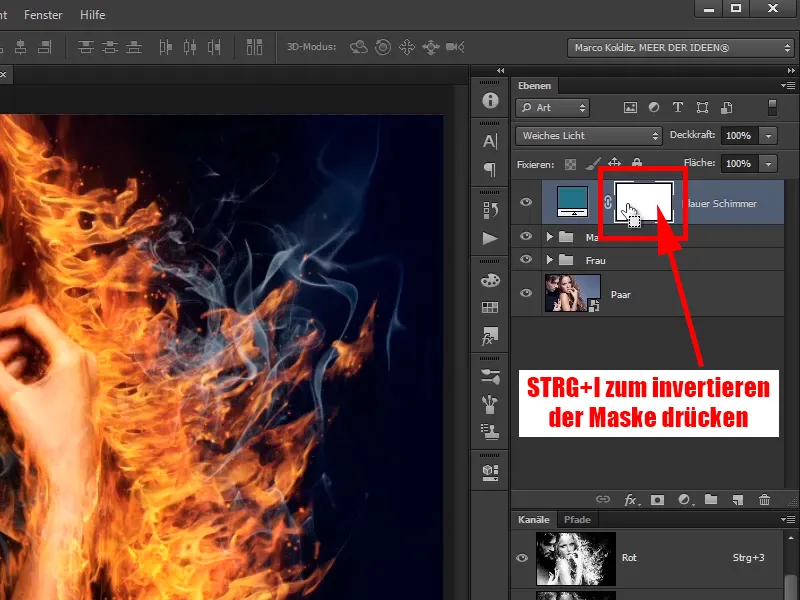This screenshot has height=600, width=800.
Task: Open the Hilfe menu
Action: [x=92, y=15]
